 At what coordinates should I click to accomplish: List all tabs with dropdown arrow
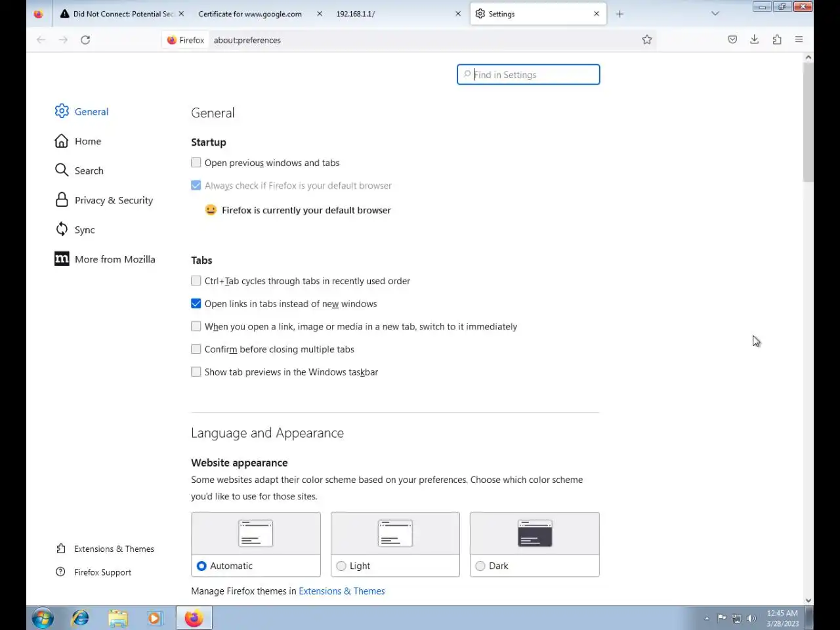click(x=715, y=14)
